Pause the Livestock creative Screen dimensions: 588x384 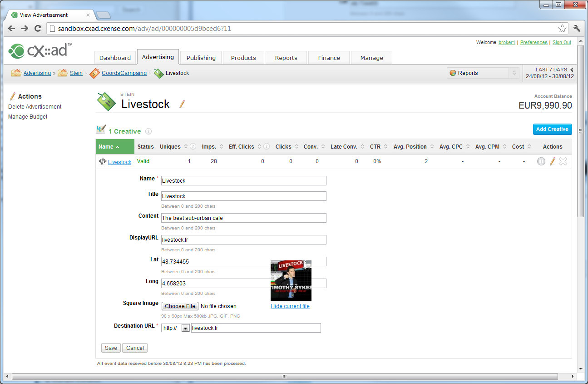[541, 161]
